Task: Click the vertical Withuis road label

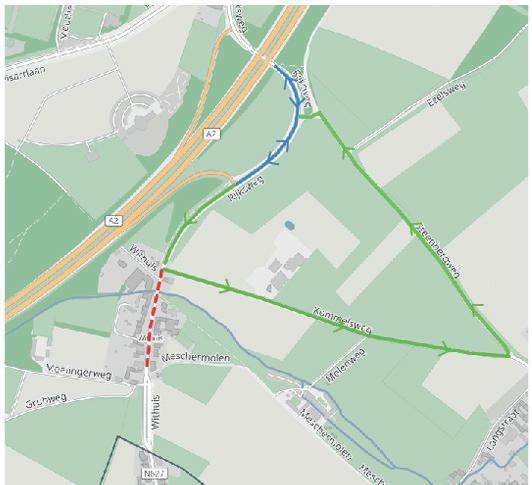Action: [x=155, y=412]
